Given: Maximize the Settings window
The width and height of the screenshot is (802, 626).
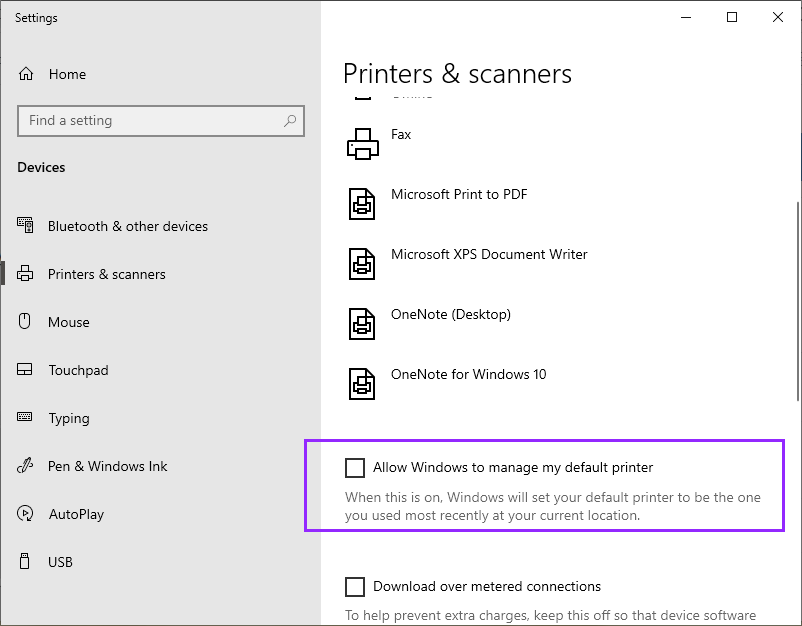Looking at the screenshot, I should click(x=732, y=17).
